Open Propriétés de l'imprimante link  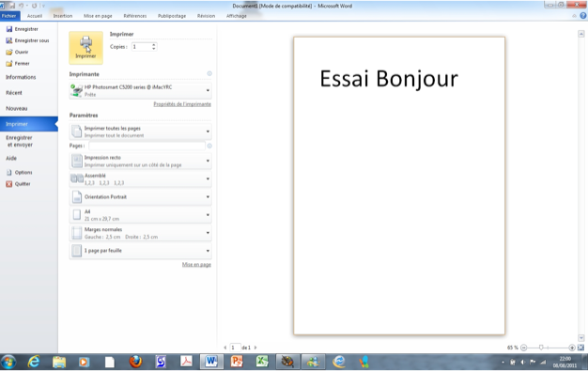(182, 104)
